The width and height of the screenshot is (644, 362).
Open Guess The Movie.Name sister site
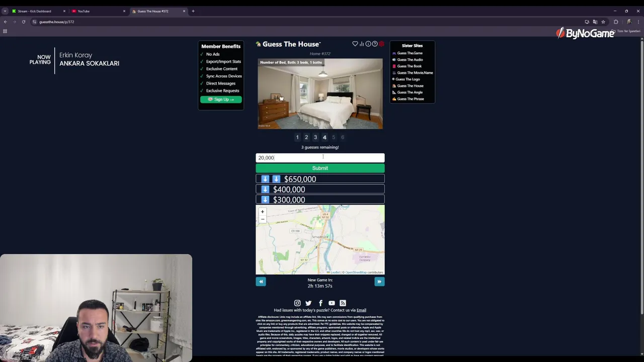415,73
